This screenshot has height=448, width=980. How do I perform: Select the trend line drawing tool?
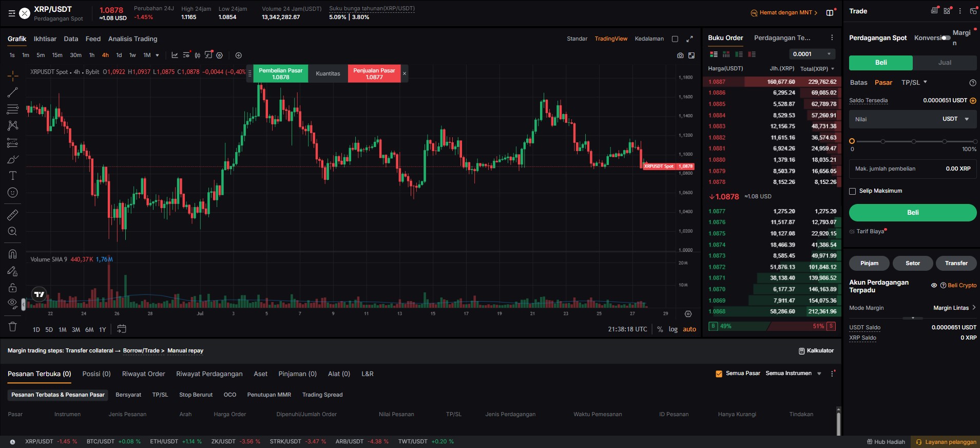[x=13, y=92]
